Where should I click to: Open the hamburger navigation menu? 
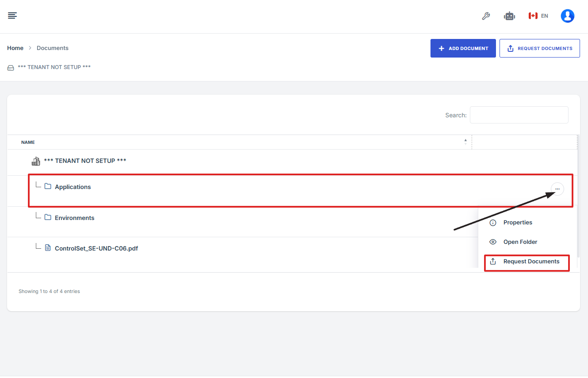(x=12, y=16)
